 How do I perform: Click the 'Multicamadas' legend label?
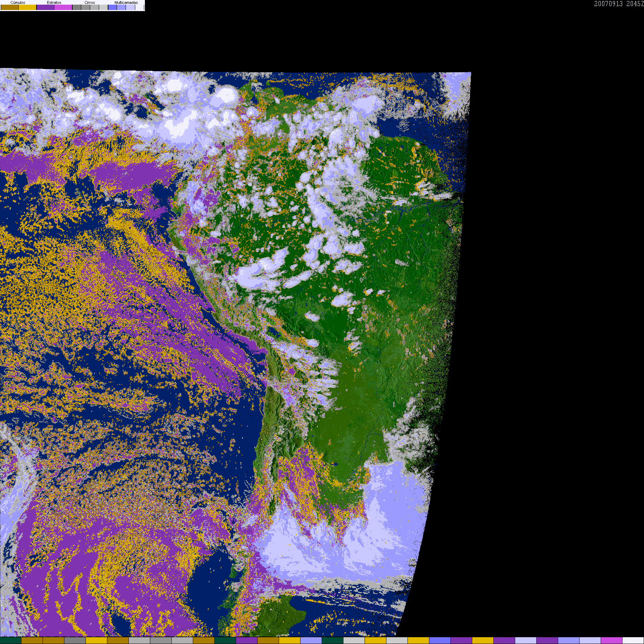(x=126, y=3)
